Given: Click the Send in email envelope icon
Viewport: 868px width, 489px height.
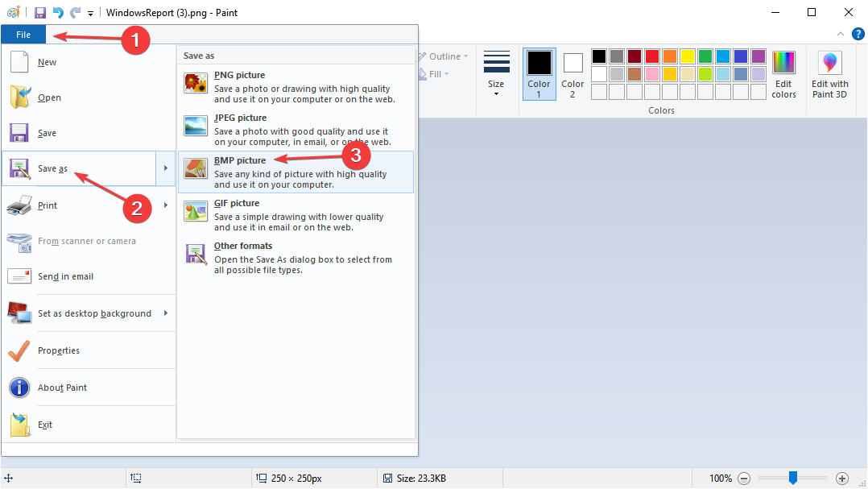Looking at the screenshot, I should click(x=19, y=276).
